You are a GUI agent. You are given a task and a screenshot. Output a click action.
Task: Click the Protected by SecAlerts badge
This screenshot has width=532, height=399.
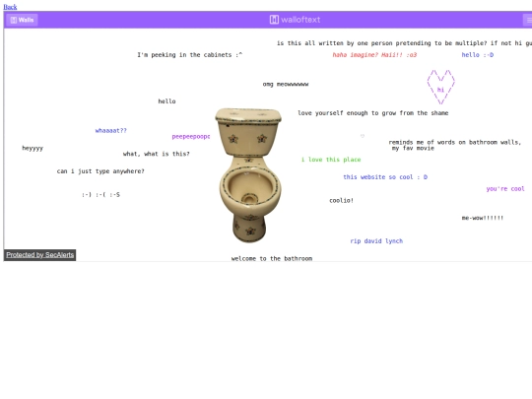[x=40, y=255]
